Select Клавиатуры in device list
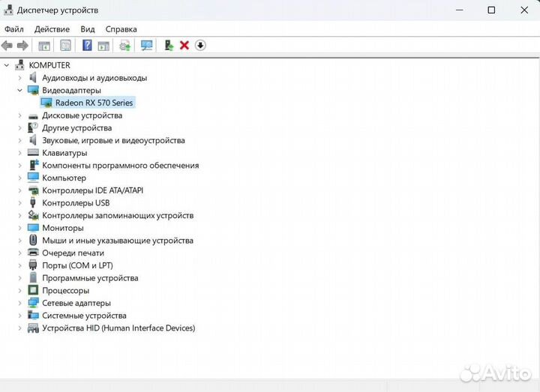The width and height of the screenshot is (540, 392). click(64, 153)
